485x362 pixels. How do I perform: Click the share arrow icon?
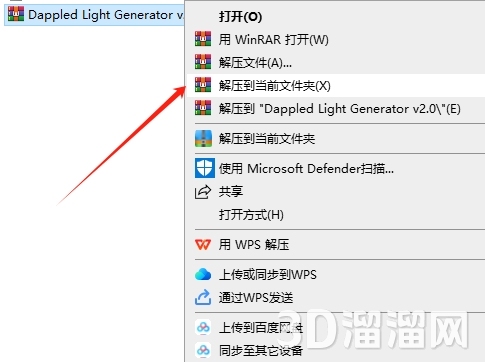(203, 192)
